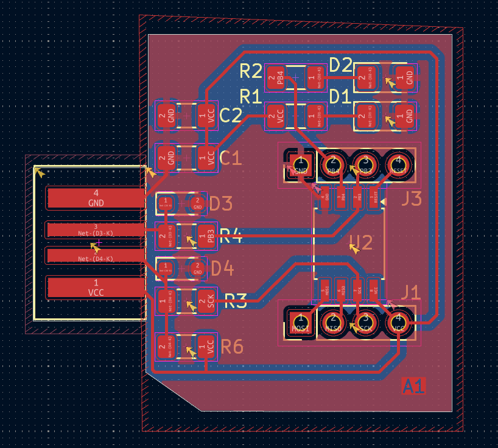Click the J3 reference label
Image resolution: width=498 pixels, height=448 pixels.
click(411, 199)
